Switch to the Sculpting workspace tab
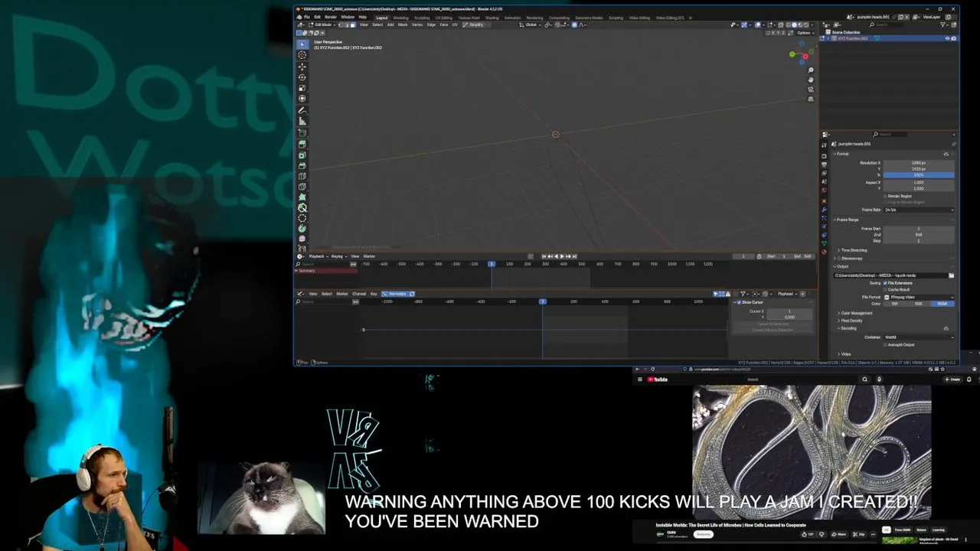This screenshot has height=551, width=980. pos(422,18)
